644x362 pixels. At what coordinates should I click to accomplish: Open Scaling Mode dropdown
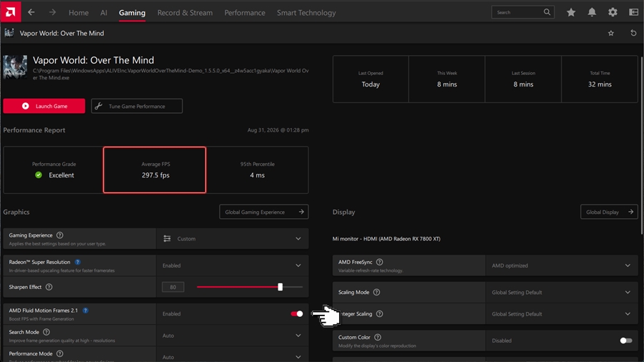coord(562,292)
